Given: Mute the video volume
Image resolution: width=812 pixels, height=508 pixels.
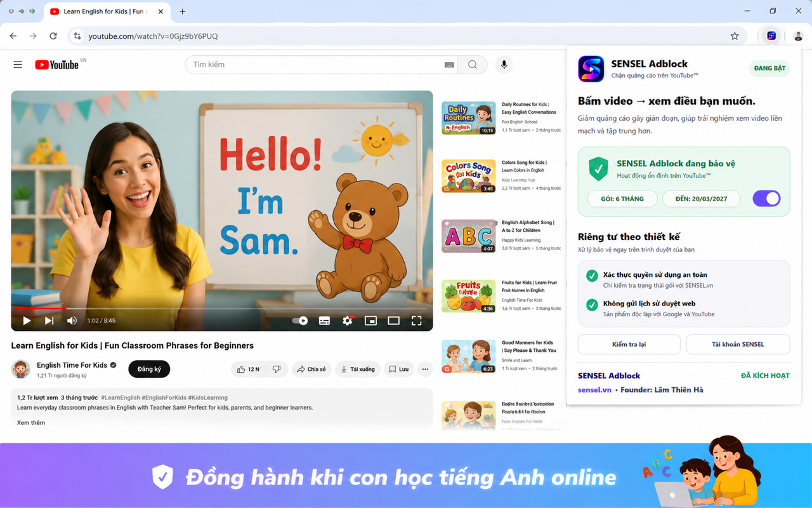Looking at the screenshot, I should point(72,321).
